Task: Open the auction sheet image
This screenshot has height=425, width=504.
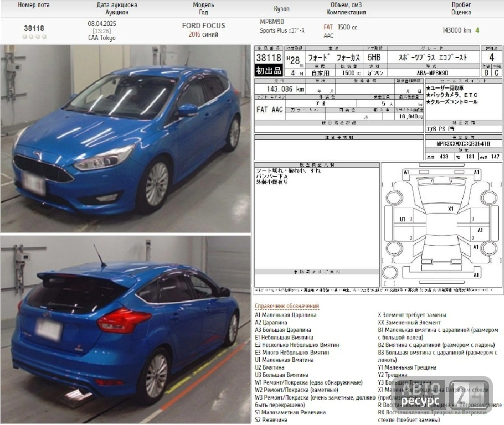Action: pyautogui.click(x=378, y=169)
